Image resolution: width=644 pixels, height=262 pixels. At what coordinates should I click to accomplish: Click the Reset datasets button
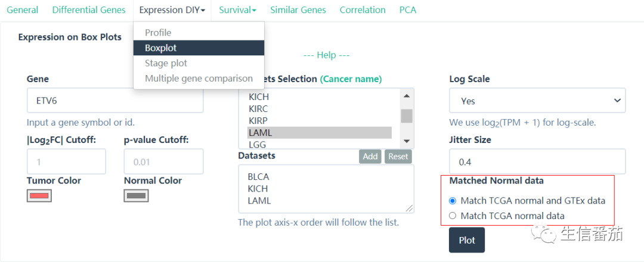tap(398, 157)
